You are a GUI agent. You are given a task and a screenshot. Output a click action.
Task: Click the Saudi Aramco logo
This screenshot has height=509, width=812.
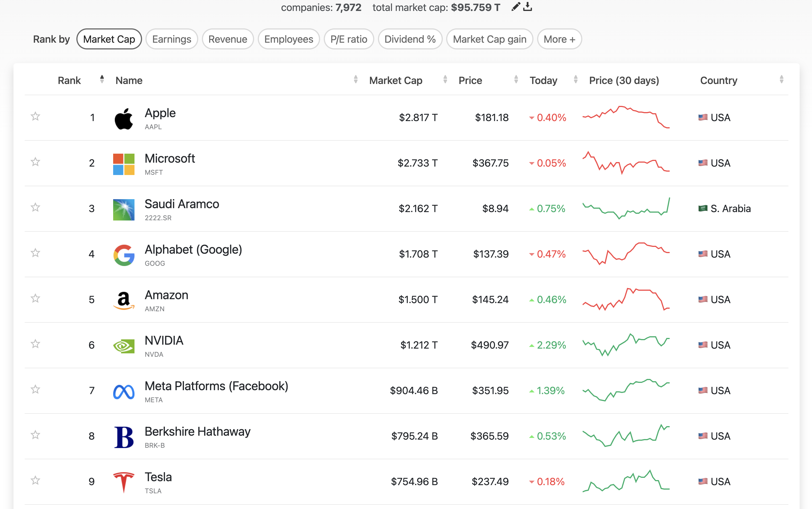124,209
